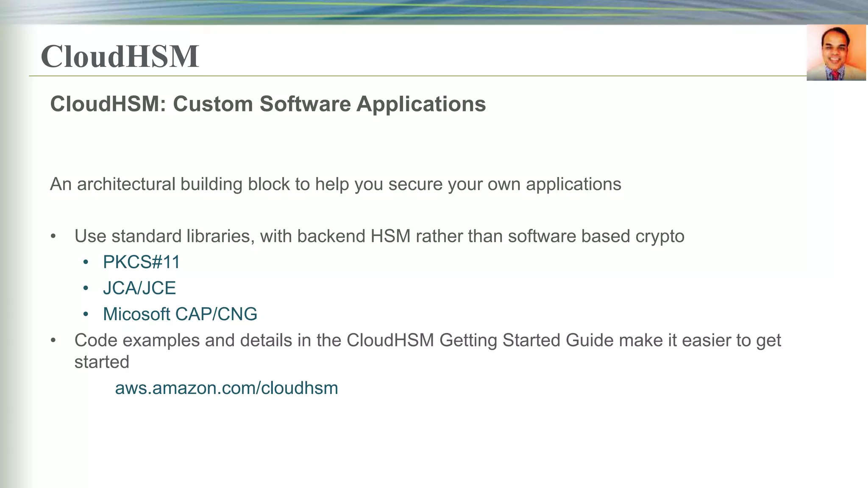The image size is (868, 488).
Task: Click the 'Use standard libraries' bullet
Action: (379, 236)
